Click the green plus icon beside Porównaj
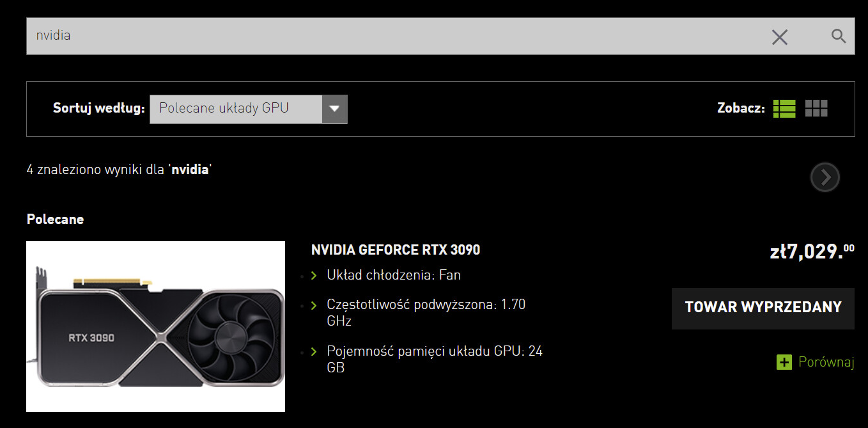 (x=783, y=362)
